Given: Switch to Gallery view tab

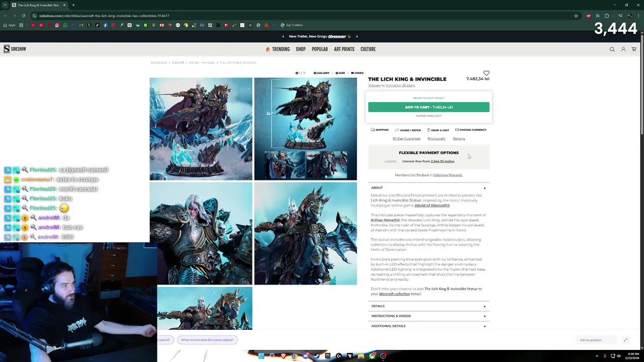Looking at the screenshot, I should click(321, 73).
